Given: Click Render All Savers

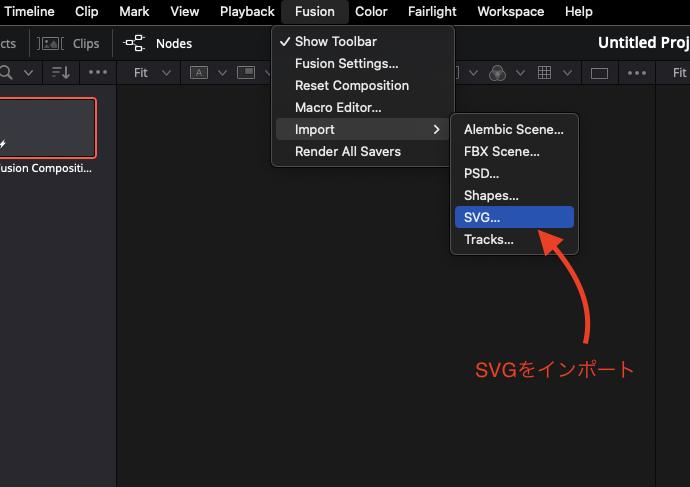Looking at the screenshot, I should click(347, 152).
